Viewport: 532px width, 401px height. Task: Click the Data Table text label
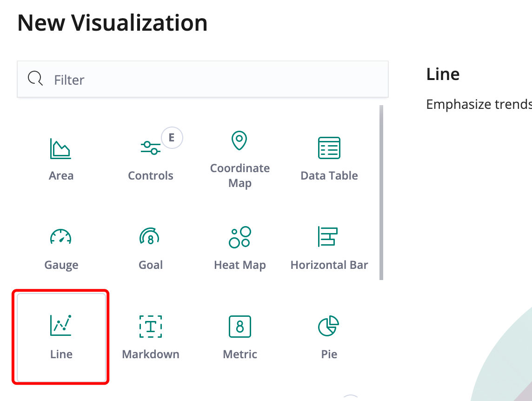point(329,176)
